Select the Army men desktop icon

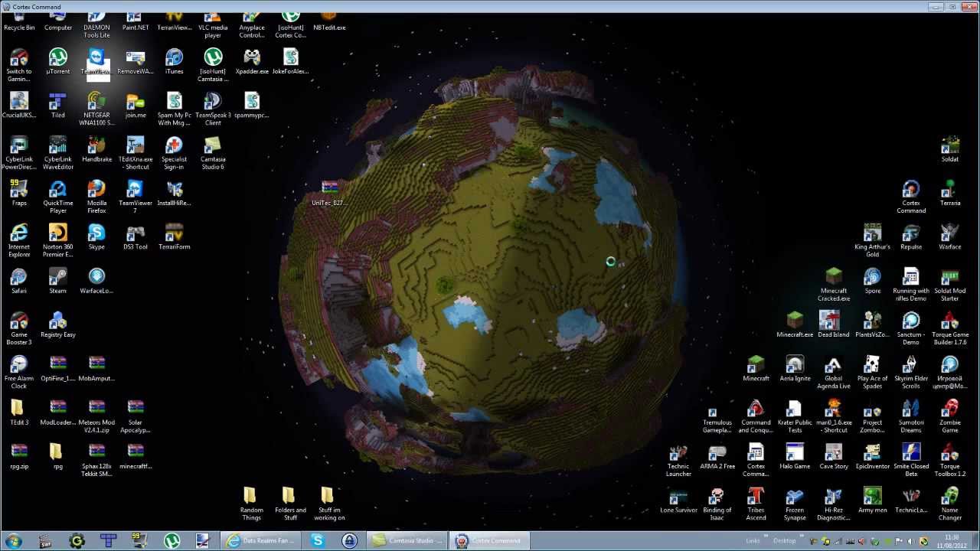point(873,500)
